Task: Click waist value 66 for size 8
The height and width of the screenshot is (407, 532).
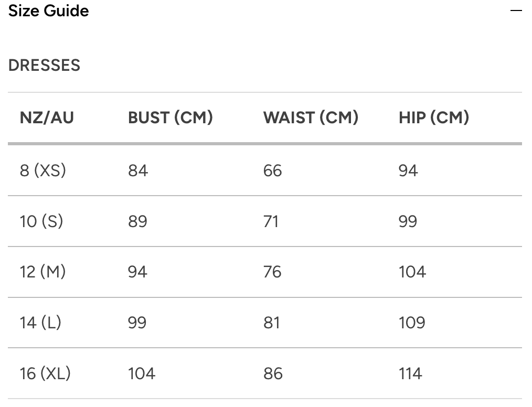Action: tap(273, 170)
